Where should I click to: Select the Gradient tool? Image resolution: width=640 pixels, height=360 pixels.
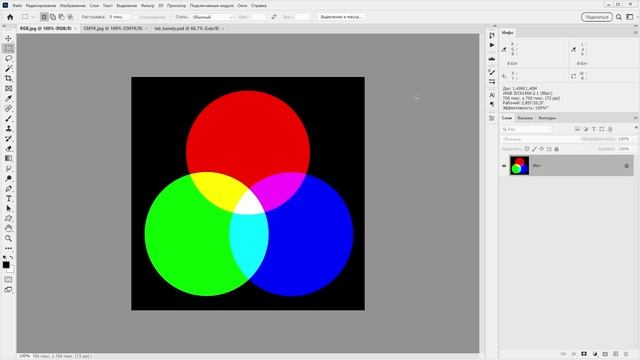pos(8,158)
